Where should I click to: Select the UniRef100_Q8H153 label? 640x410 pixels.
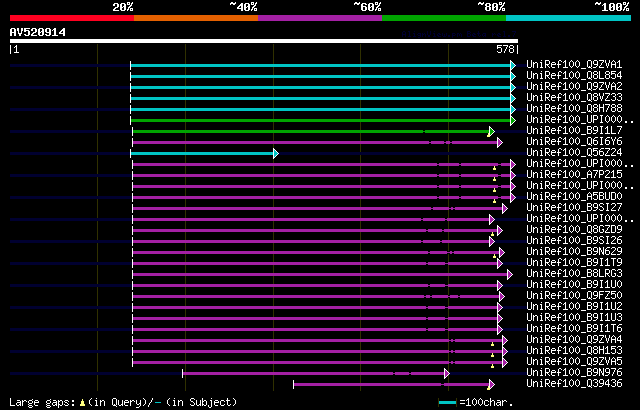[574, 351]
